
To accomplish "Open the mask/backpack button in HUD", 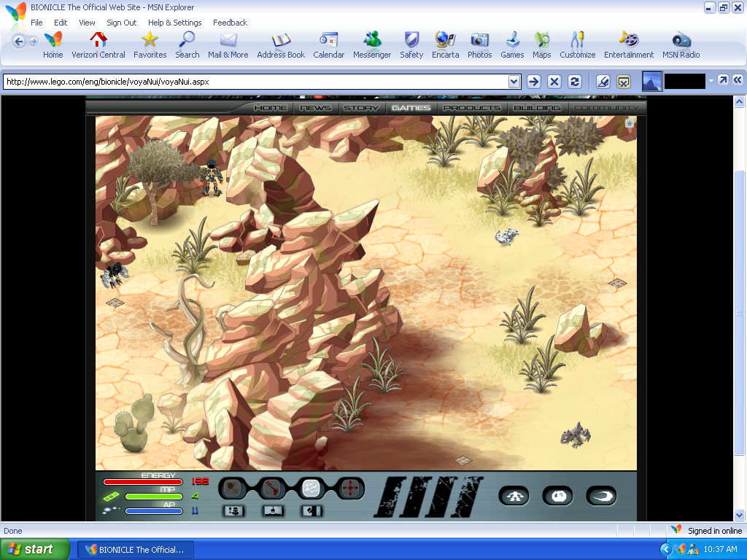I will pyautogui.click(x=557, y=496).
